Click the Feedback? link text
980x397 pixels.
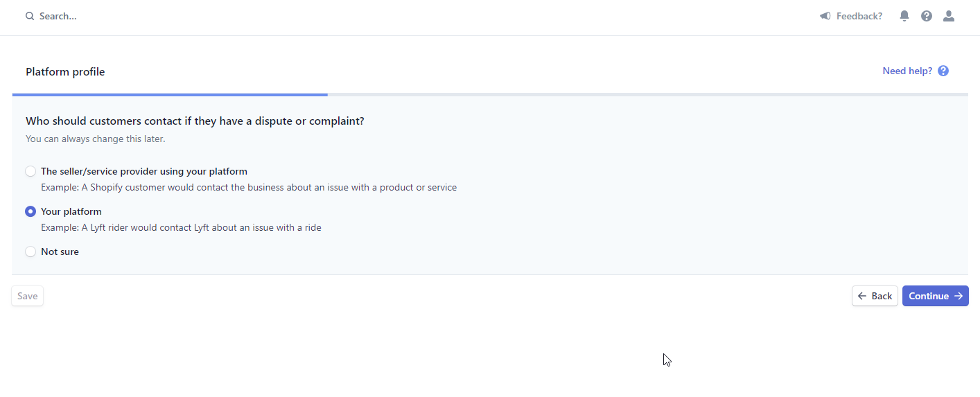[x=859, y=16]
